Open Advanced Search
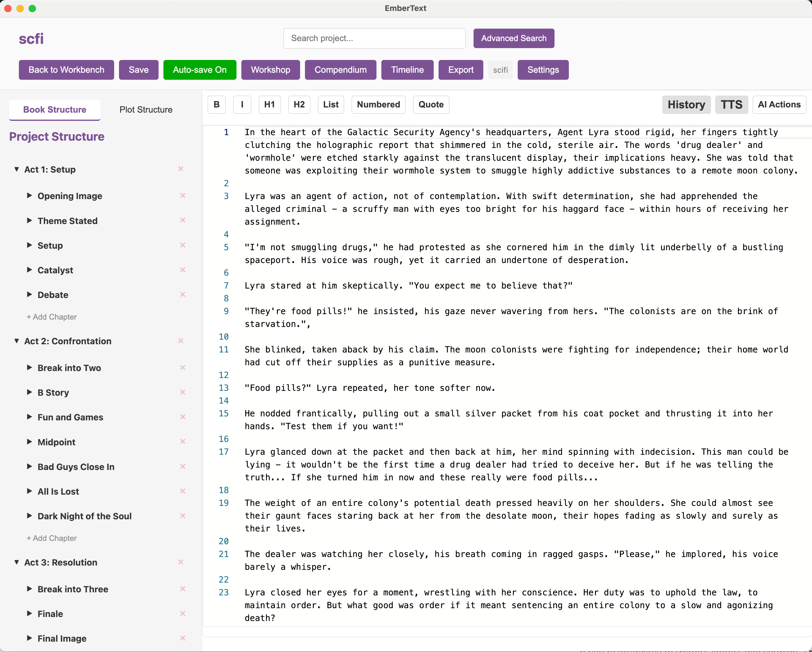This screenshot has width=812, height=652. click(513, 38)
